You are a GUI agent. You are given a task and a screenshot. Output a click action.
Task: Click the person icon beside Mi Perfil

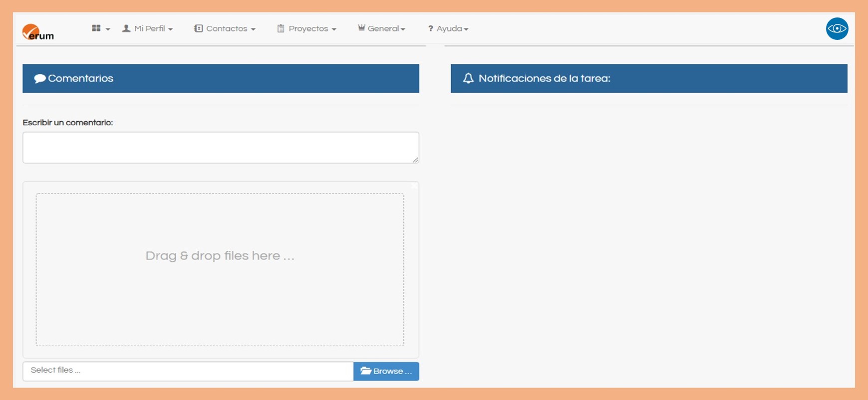(x=126, y=28)
